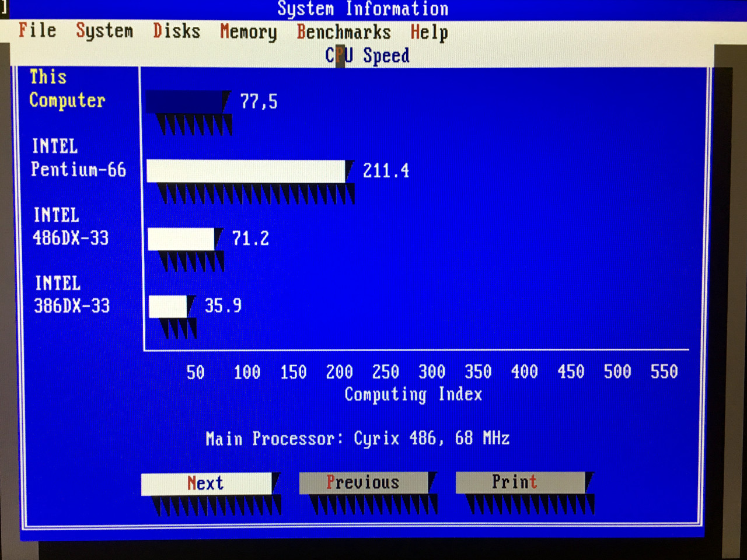This screenshot has width=747, height=560.
Task: Click the Main Processor info line
Action: [x=357, y=438]
